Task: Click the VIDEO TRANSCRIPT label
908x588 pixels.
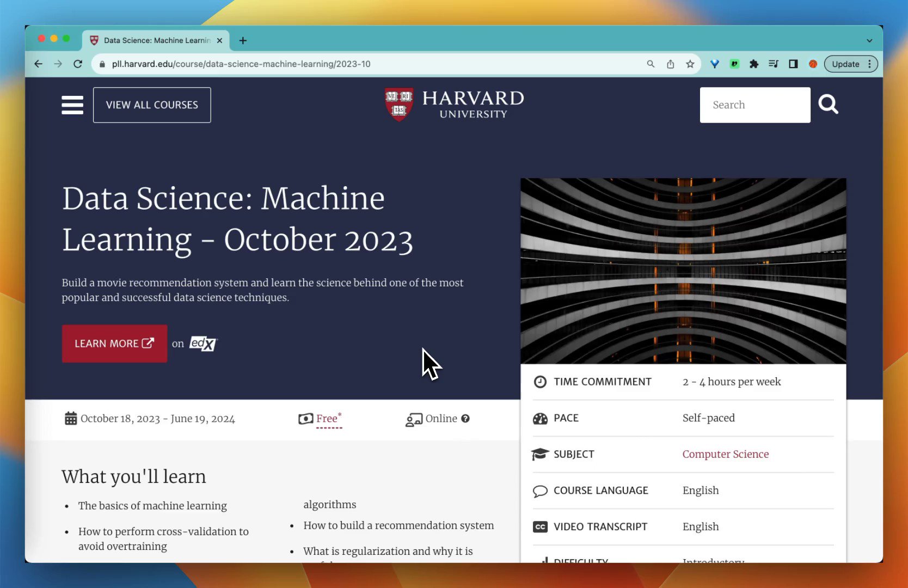Action: coord(600,527)
